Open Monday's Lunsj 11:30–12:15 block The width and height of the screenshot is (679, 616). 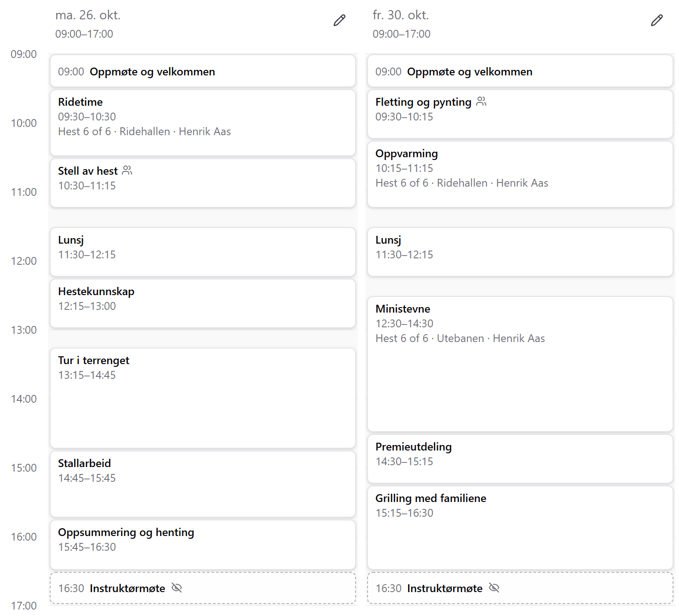coord(203,252)
